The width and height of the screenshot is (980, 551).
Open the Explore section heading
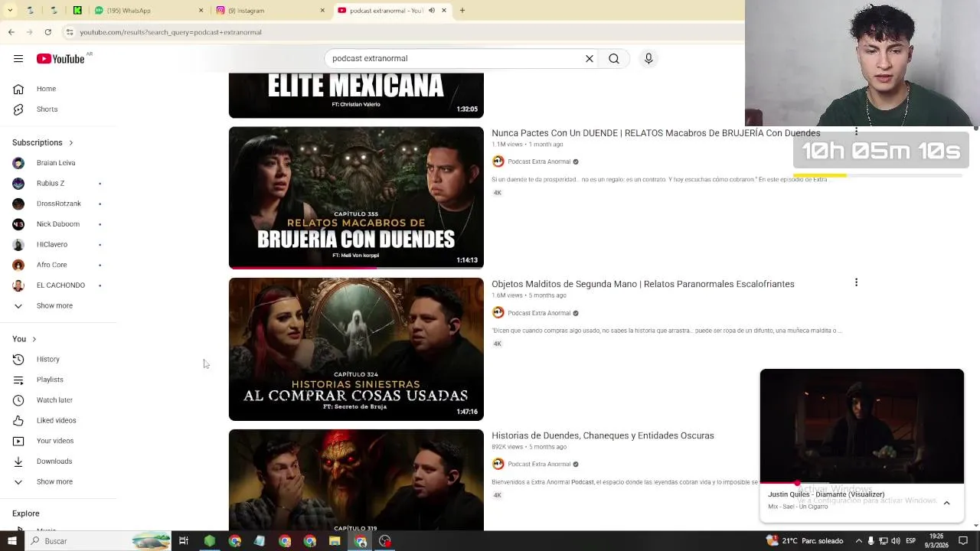[26, 514]
